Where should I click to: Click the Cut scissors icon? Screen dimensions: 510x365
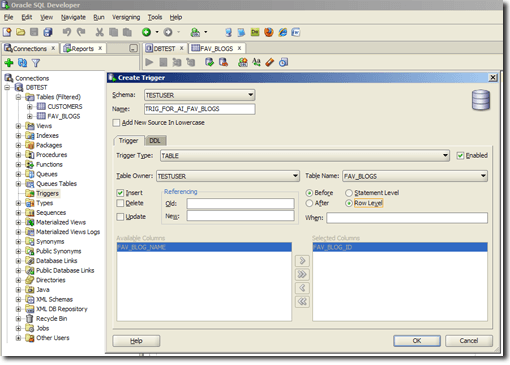pos(99,32)
